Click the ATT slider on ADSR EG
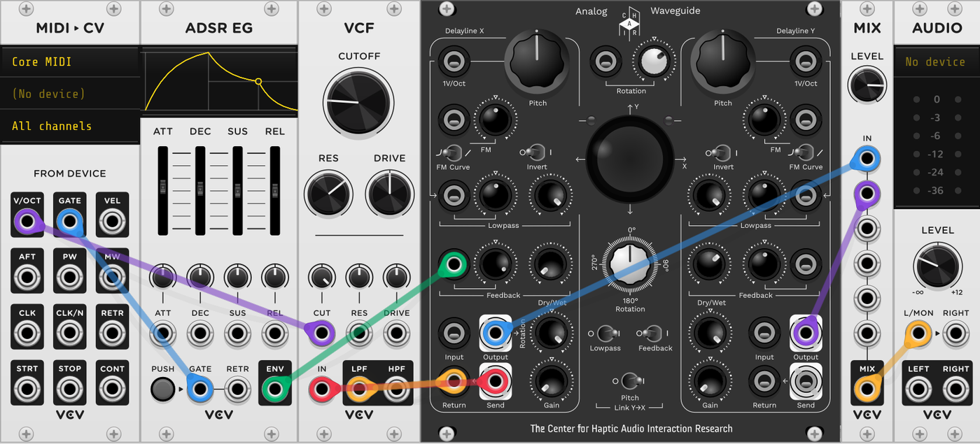Image resolution: width=980 pixels, height=444 pixels. [162, 190]
